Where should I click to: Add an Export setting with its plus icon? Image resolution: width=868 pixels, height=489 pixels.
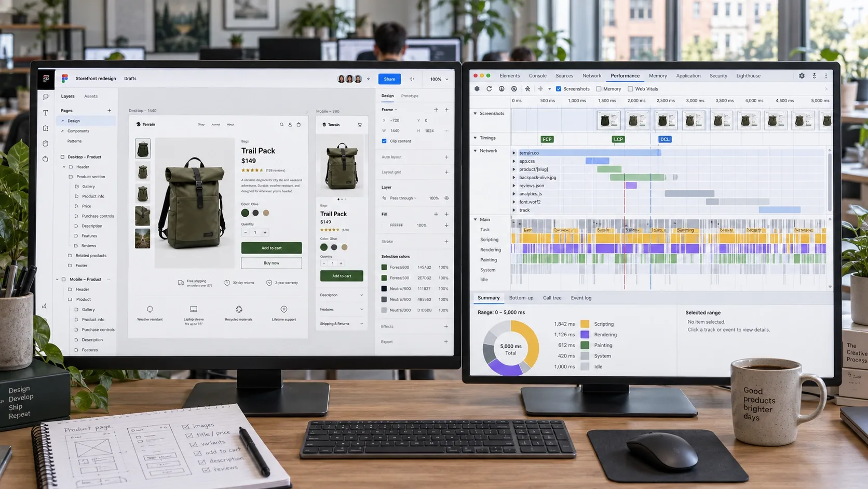[x=446, y=342]
